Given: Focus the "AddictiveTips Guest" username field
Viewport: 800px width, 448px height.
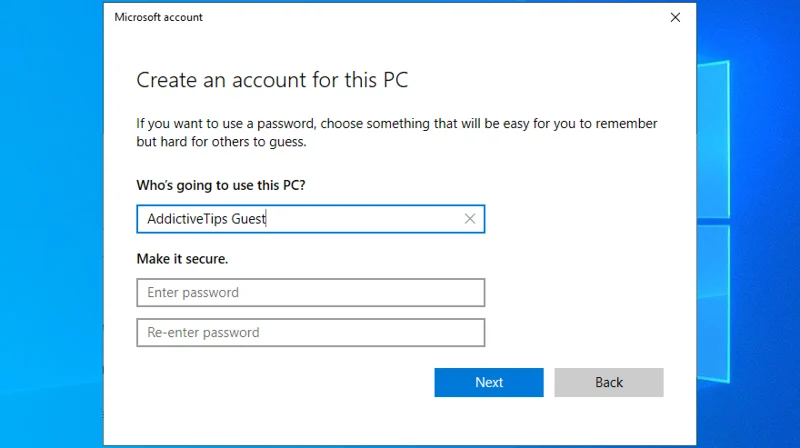Looking at the screenshot, I should coord(310,219).
